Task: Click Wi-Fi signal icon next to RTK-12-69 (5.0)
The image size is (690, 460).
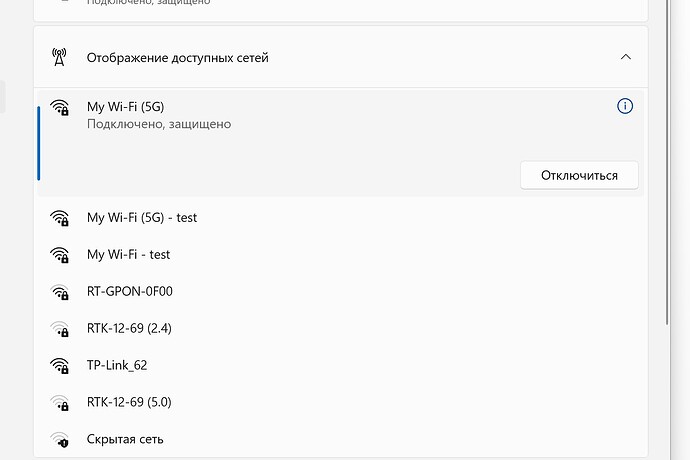Action: tap(59, 403)
